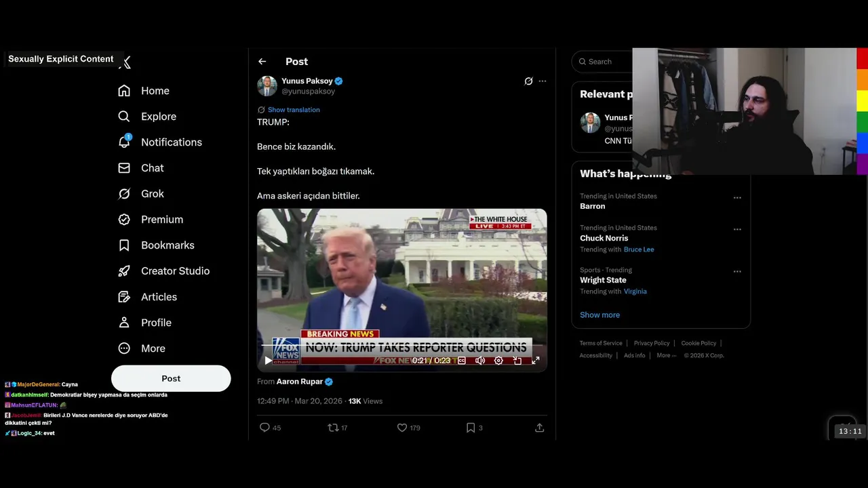Open the Explore magnifier icon
The height and width of the screenshot is (488, 868).
[x=124, y=117]
